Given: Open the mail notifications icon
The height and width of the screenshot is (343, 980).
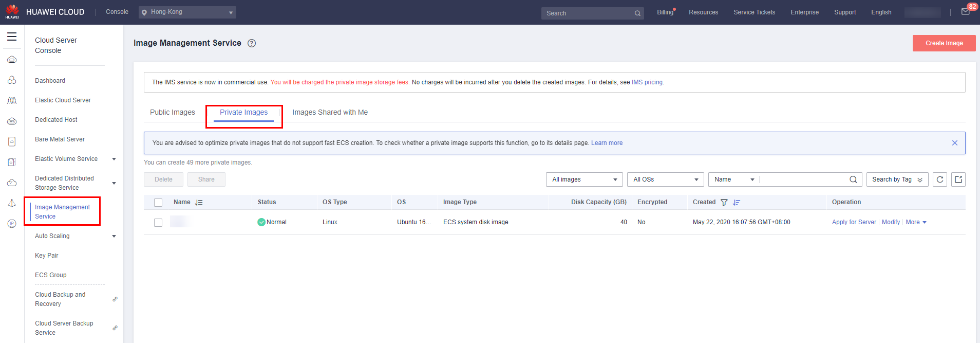Looking at the screenshot, I should click(x=966, y=12).
